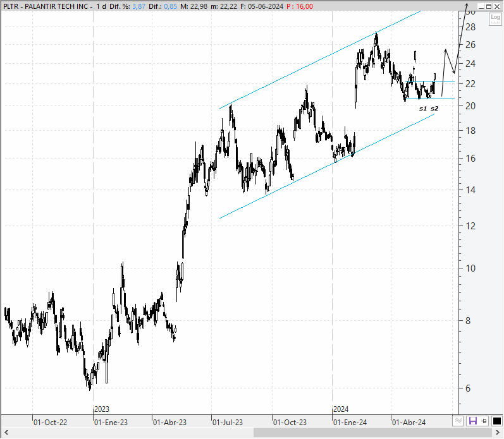The width and height of the screenshot is (504, 439).
Task: Click the 01-Abr-23 date axis label
Action: (x=169, y=423)
